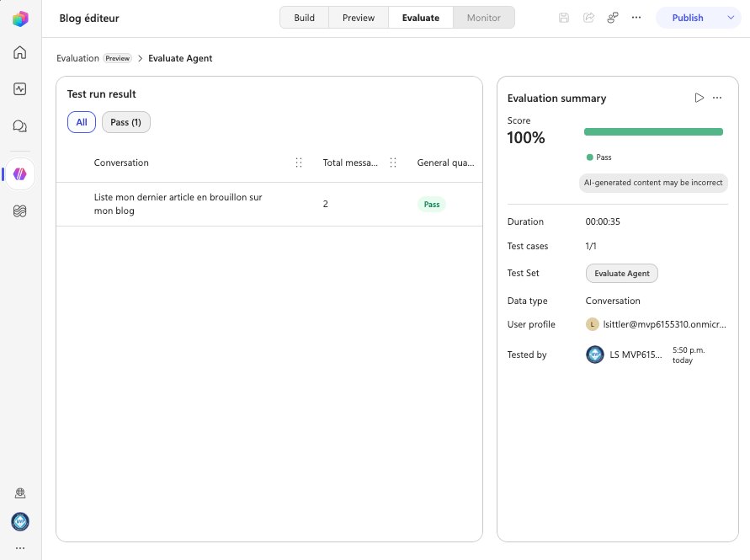Open the header more options ellipsis
The image size is (750, 560).
pos(636,18)
